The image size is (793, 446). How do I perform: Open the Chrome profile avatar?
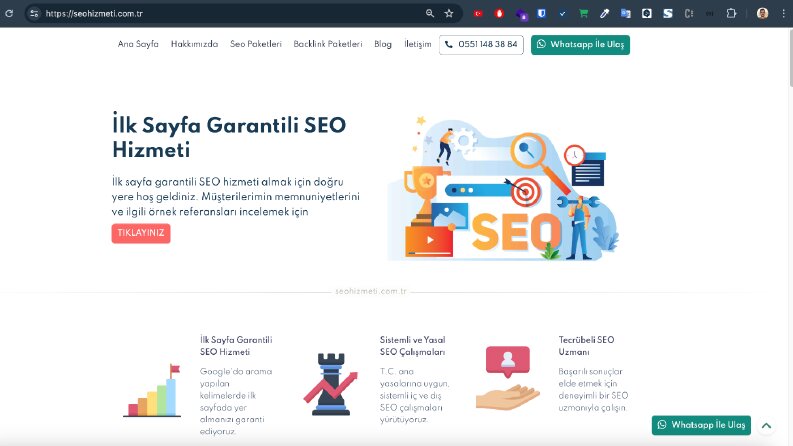pos(763,14)
